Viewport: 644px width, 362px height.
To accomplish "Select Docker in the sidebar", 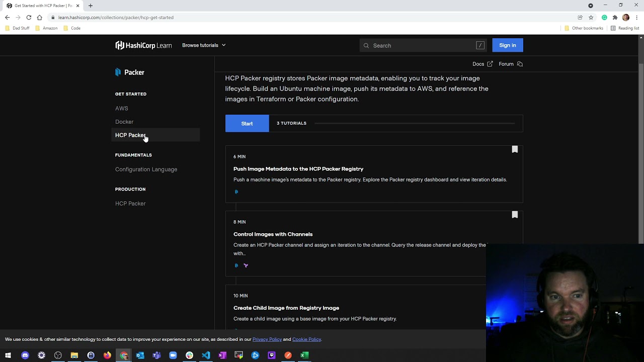I will point(124,122).
